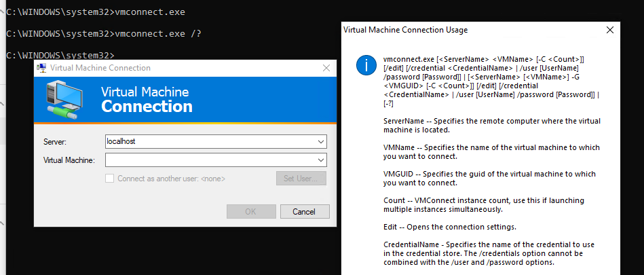Image resolution: width=644 pixels, height=275 pixels.
Task: Close the Virtual Machine Connection Usage window
Action: coord(610,30)
